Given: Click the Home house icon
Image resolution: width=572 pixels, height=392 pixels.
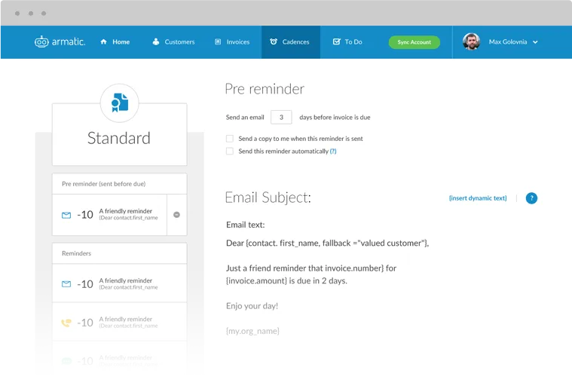Looking at the screenshot, I should click(103, 41).
